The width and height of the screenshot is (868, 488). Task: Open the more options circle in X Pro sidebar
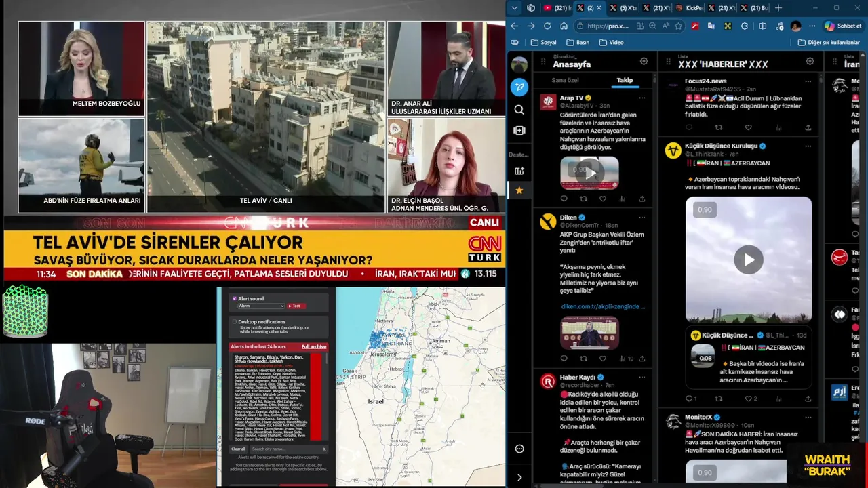point(519,449)
